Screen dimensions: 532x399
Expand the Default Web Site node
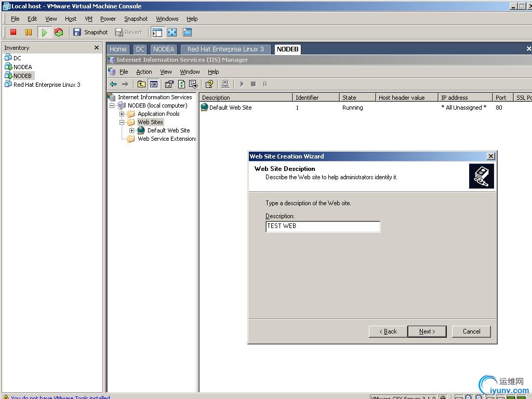coord(131,130)
